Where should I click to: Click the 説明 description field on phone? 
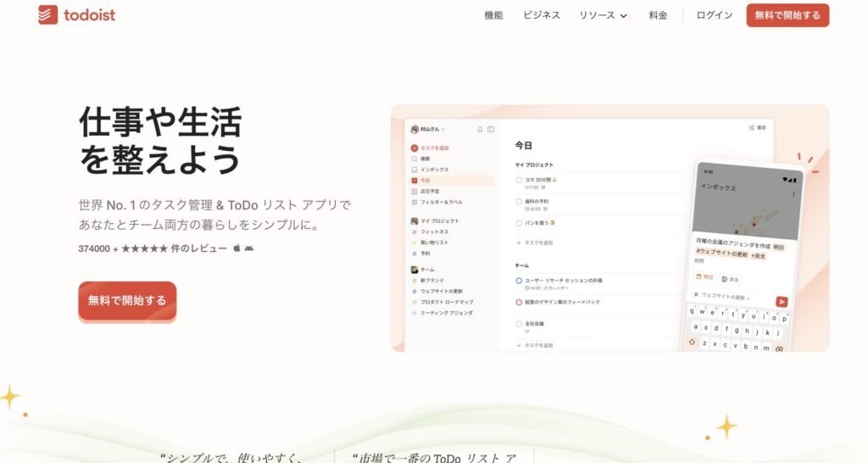[699, 261]
